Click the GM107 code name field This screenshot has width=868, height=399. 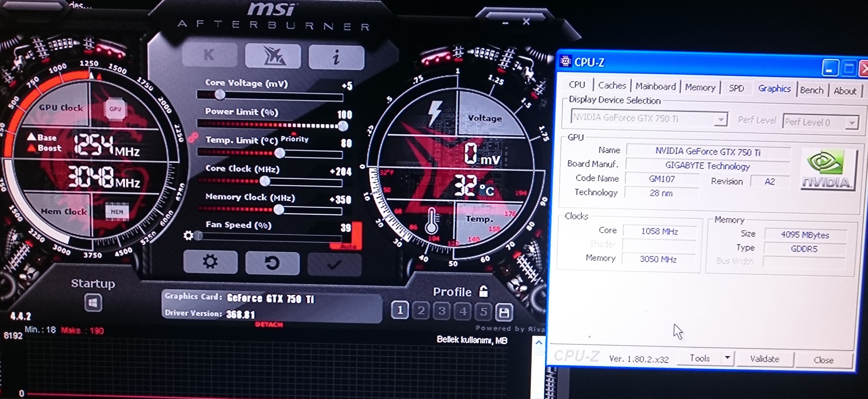click(662, 179)
